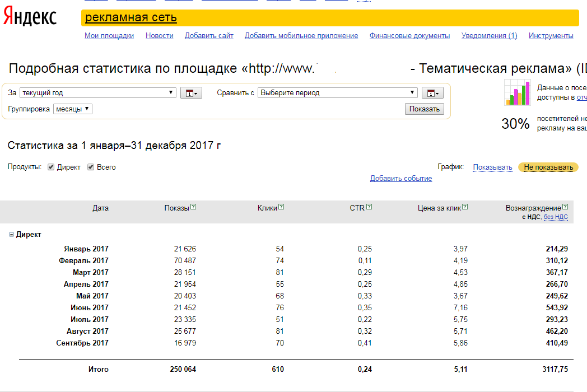The width and height of the screenshot is (587, 392).
Task: Click the Цена за клик column header
Action: click(x=440, y=208)
